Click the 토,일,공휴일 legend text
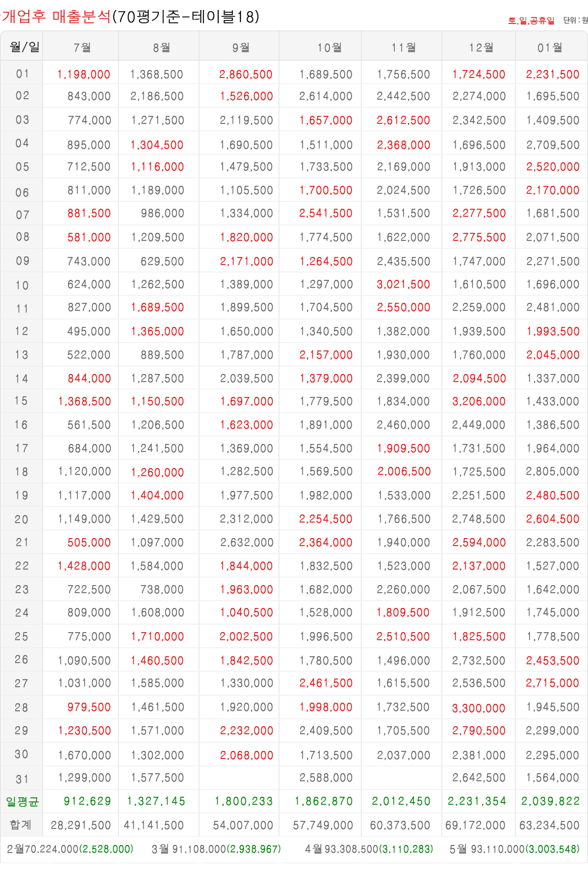The image size is (588, 882). click(x=531, y=21)
